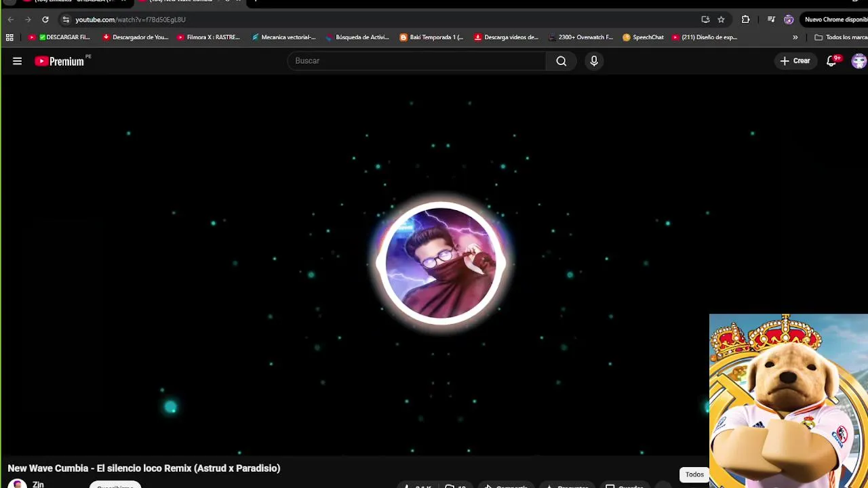
Task: Start voice search with microphone icon
Action: pyautogui.click(x=594, y=61)
